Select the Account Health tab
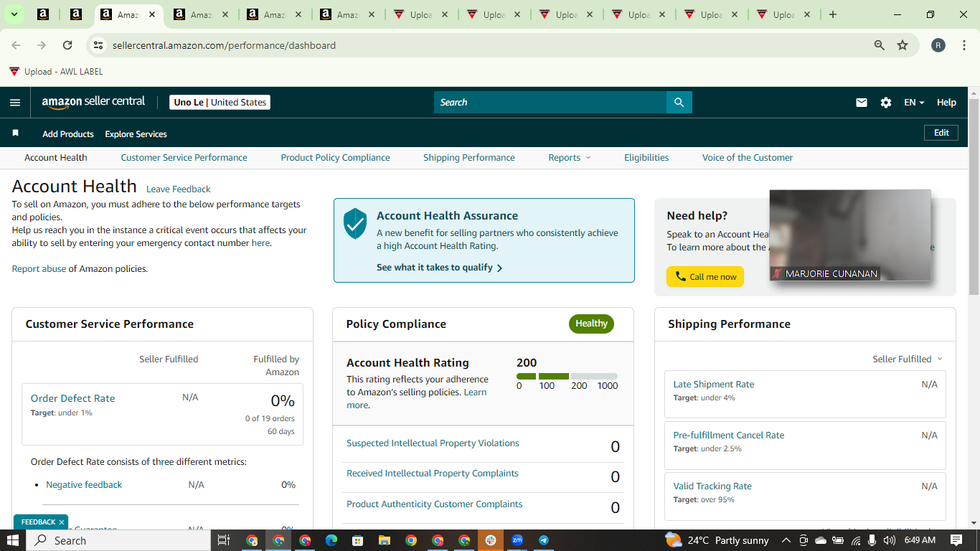This screenshot has width=980, height=551. [x=56, y=158]
